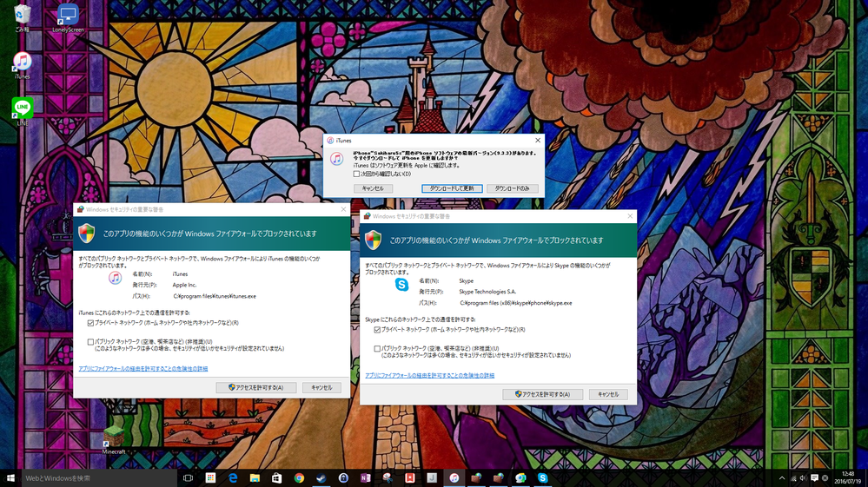Open the Action Center notification icon
This screenshot has height=487, width=868.
point(814,478)
